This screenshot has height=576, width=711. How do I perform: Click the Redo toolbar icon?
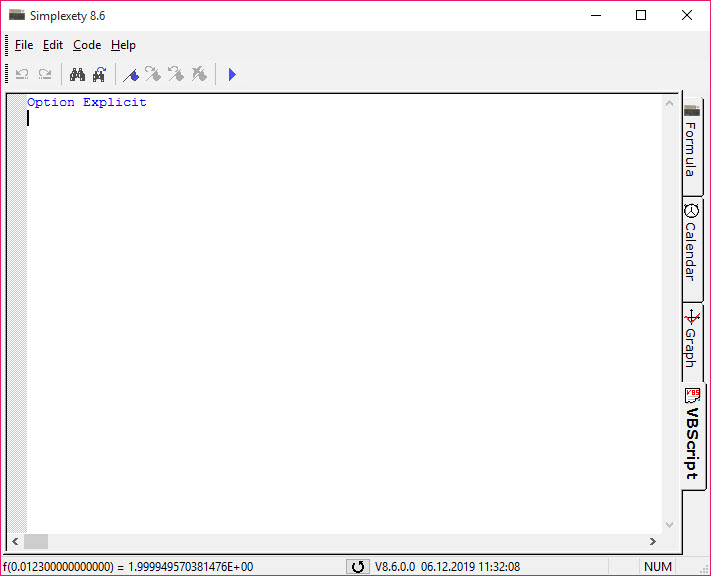45,74
